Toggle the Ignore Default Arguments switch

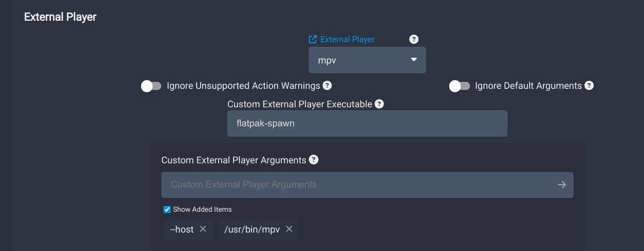(x=460, y=86)
